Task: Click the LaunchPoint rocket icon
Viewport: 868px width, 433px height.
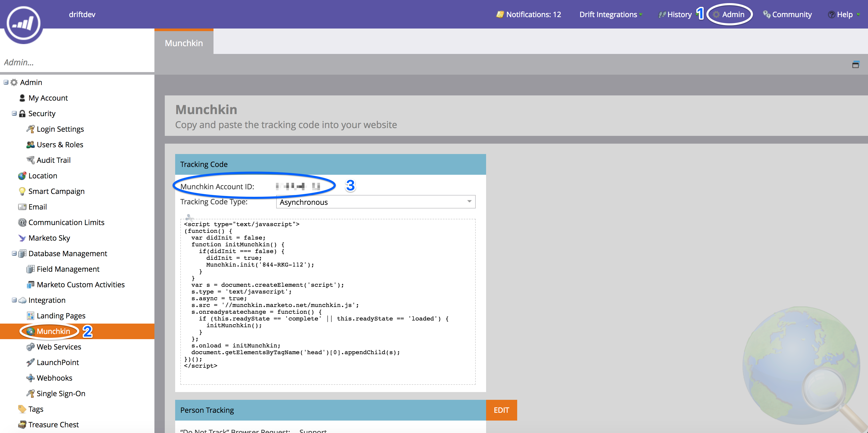Action: click(x=30, y=362)
